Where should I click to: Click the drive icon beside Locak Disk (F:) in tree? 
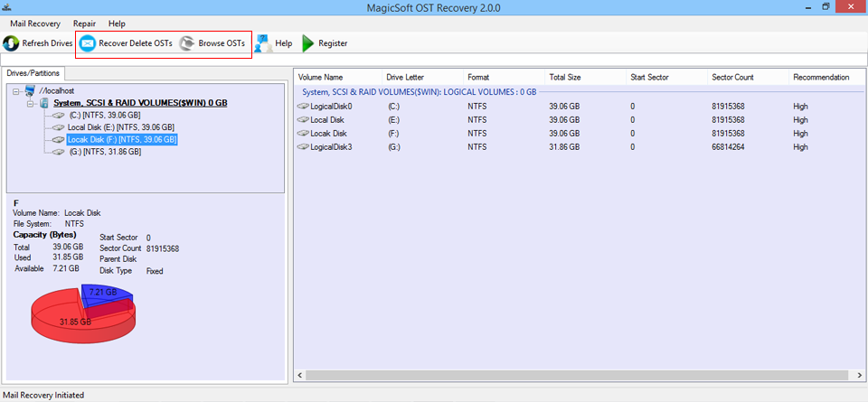(x=59, y=140)
